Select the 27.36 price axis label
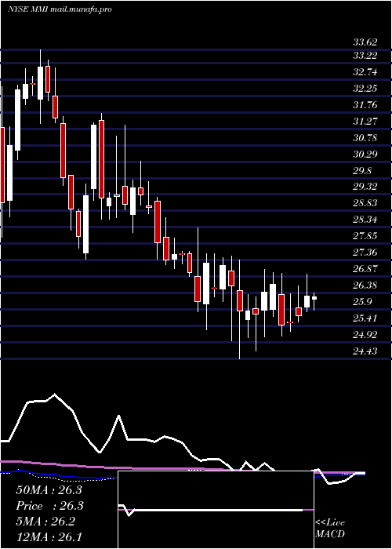This screenshot has width=392, height=549. 365,252
